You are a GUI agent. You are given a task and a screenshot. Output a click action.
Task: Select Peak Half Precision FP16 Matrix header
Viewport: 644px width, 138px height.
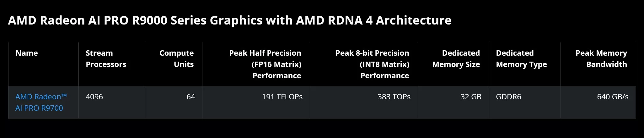[265, 64]
